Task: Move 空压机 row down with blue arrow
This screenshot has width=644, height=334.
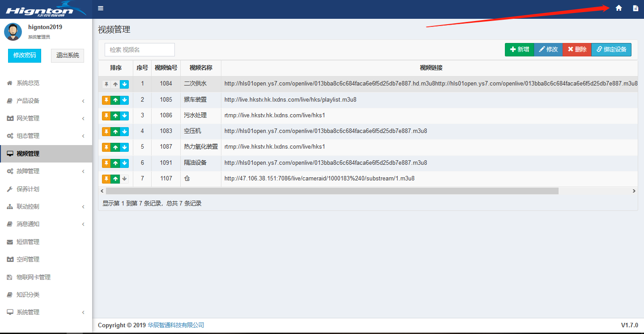Action: (124, 131)
